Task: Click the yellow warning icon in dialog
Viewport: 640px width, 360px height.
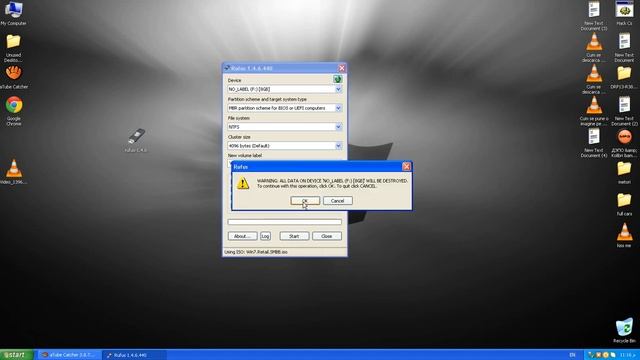Action: coord(243,183)
